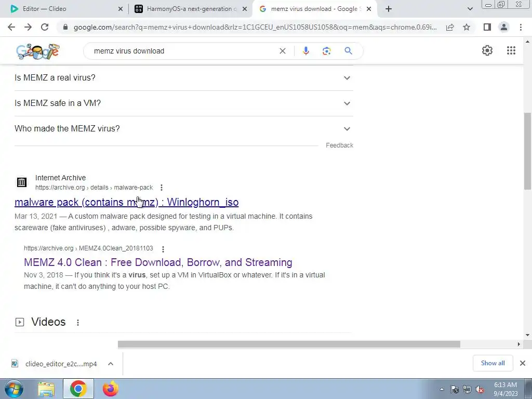Open network tray icon
This screenshot has height=399, width=532.
[467, 390]
